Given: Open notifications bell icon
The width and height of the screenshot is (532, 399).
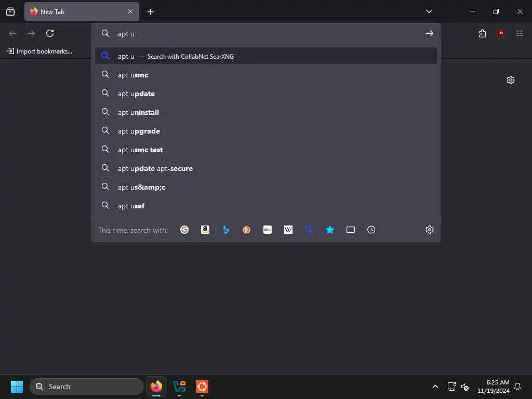Looking at the screenshot, I should 517,387.
